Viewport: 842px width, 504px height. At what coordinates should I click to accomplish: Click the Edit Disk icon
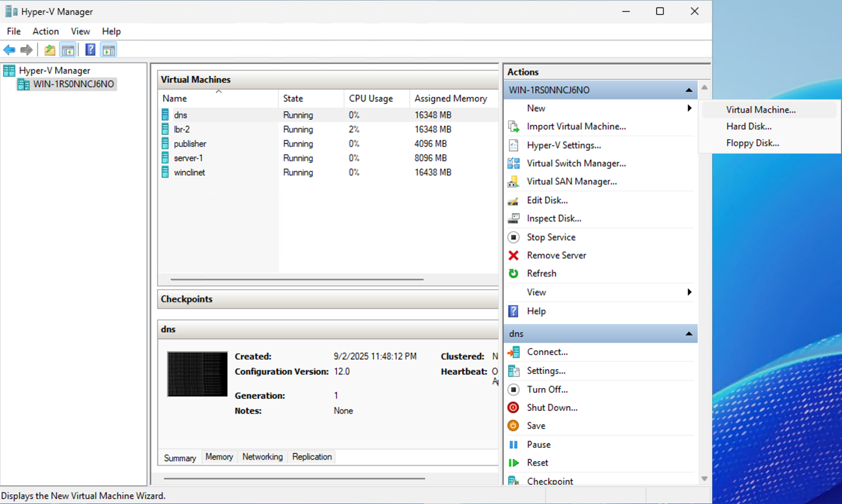(x=514, y=200)
